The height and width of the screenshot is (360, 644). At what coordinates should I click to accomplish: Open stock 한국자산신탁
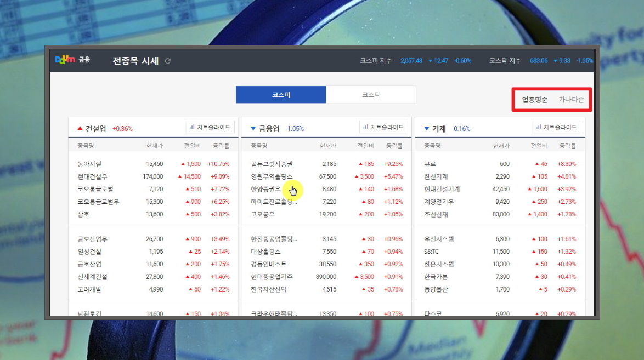pos(269,289)
